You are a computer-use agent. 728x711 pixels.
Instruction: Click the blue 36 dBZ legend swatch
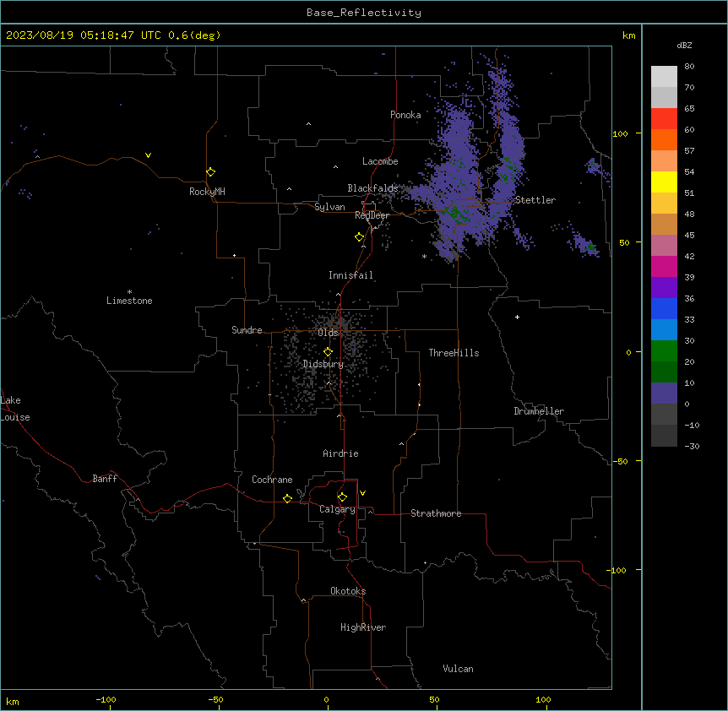[x=664, y=308]
